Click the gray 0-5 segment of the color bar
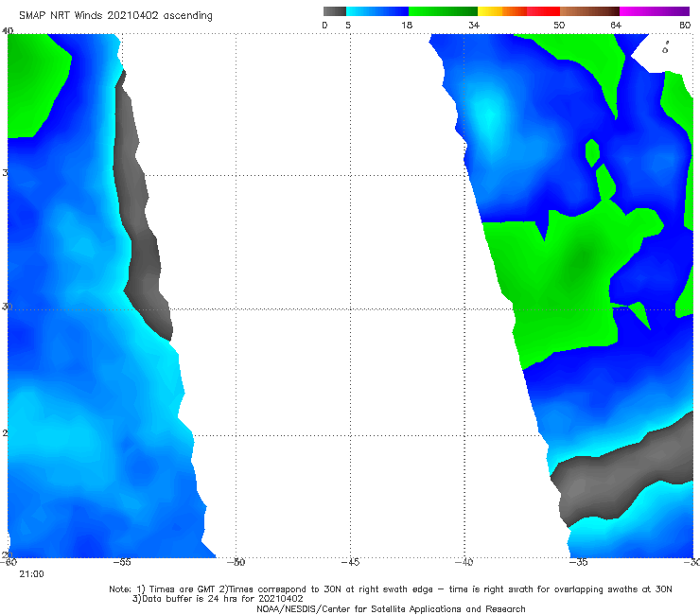700x615 pixels. pos(335,11)
